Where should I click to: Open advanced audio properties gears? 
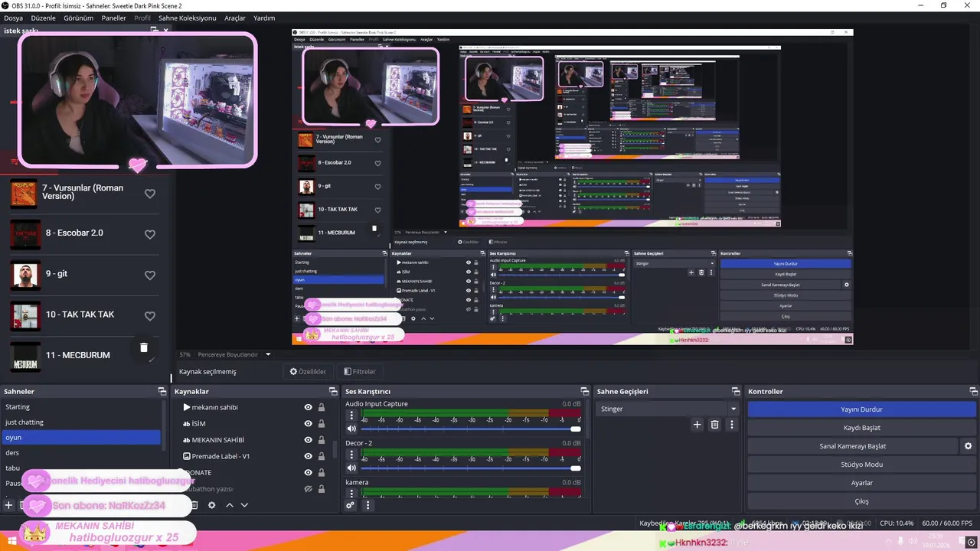point(351,505)
